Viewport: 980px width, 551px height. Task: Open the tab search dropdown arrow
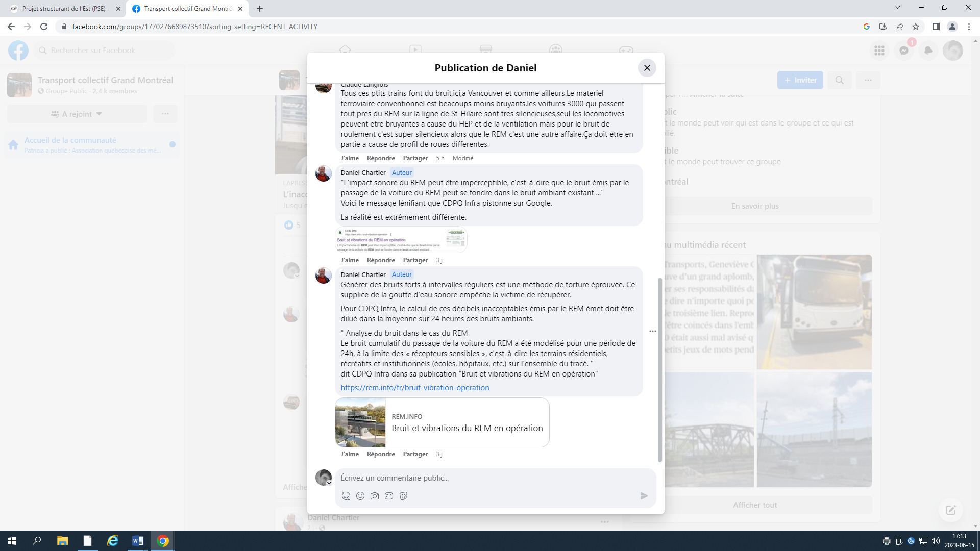point(898,7)
